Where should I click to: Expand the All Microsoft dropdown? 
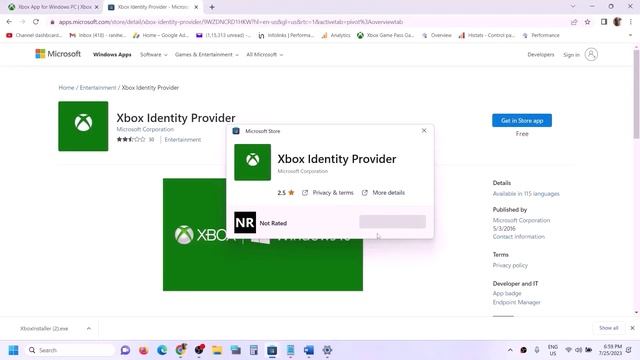pyautogui.click(x=264, y=54)
